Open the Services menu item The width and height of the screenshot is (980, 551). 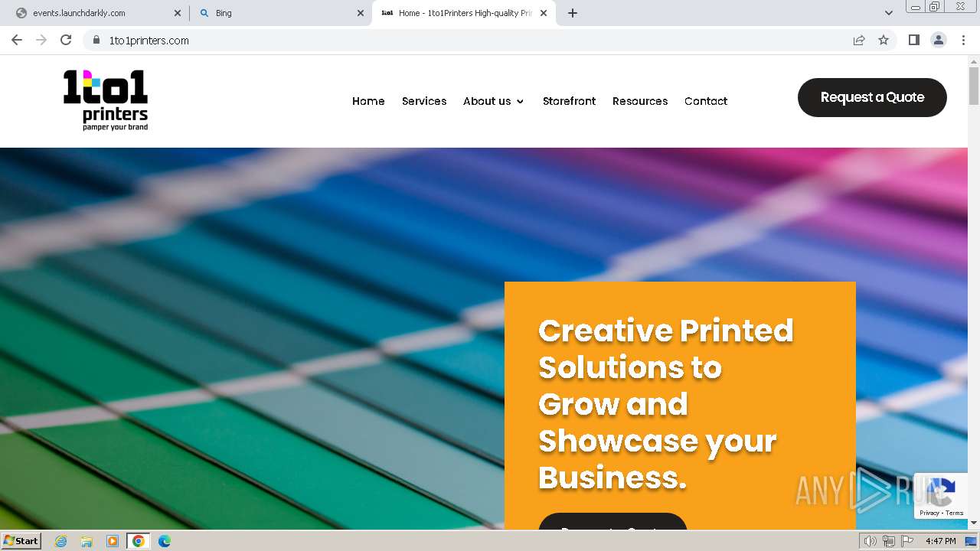[424, 101]
